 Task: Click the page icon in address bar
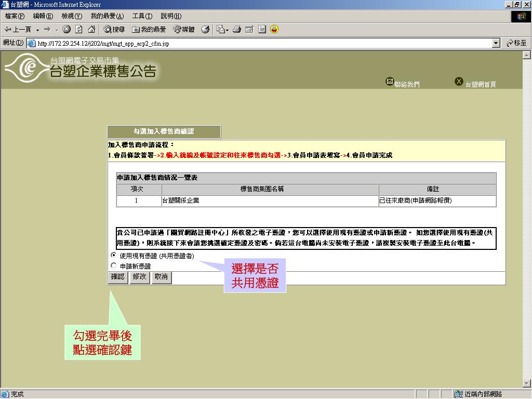(32, 44)
